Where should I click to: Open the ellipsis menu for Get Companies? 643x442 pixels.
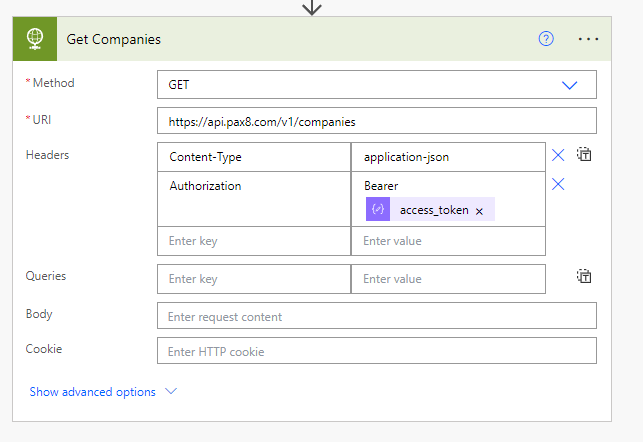(x=588, y=39)
